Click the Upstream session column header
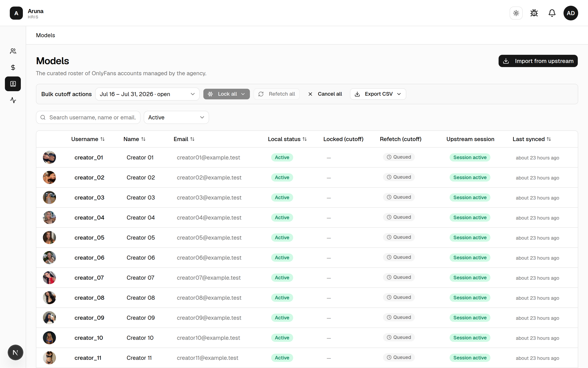The width and height of the screenshot is (588, 368). pos(470,139)
